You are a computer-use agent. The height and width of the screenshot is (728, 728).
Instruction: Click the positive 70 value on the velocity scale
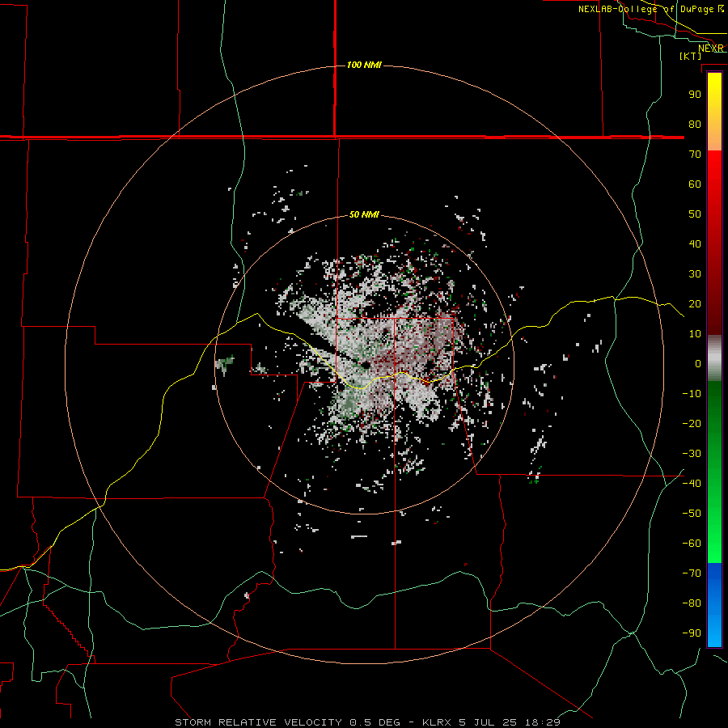coord(695,154)
